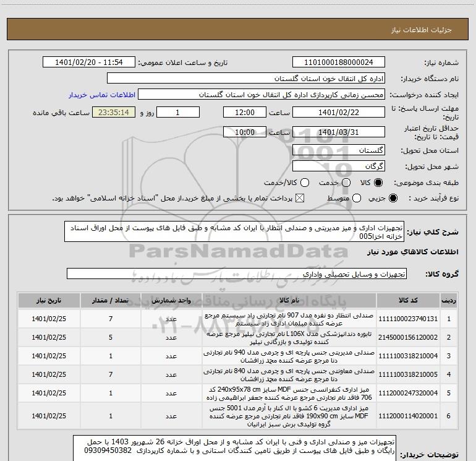This screenshot has height=461, width=476.
Task: Click the تابوره دندانپزشکی item name
Action: coord(289,338)
